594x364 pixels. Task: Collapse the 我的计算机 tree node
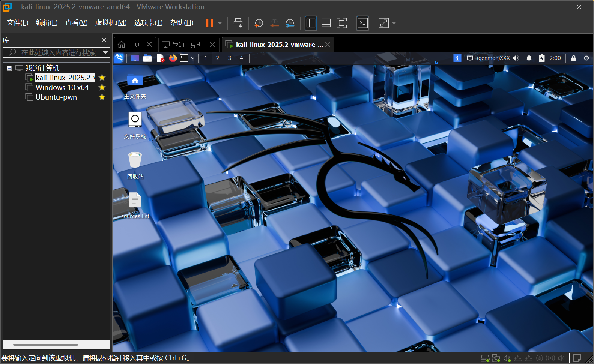pyautogui.click(x=9, y=68)
